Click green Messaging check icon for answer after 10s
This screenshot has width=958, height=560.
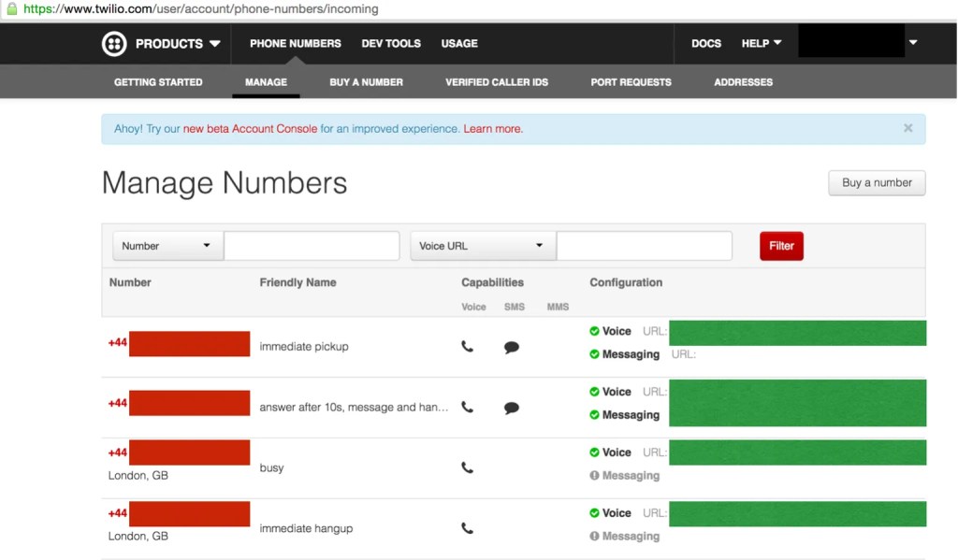click(594, 415)
